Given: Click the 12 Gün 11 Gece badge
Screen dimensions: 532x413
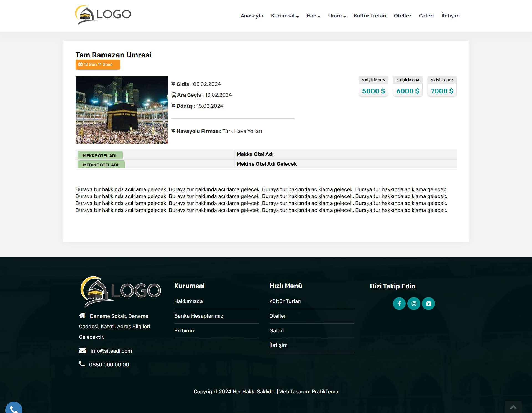Looking at the screenshot, I should [x=98, y=65].
